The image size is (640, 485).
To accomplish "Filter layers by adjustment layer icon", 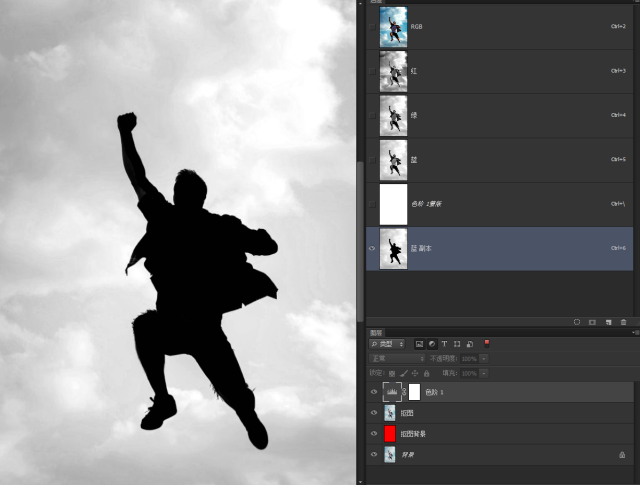I will pyautogui.click(x=431, y=344).
